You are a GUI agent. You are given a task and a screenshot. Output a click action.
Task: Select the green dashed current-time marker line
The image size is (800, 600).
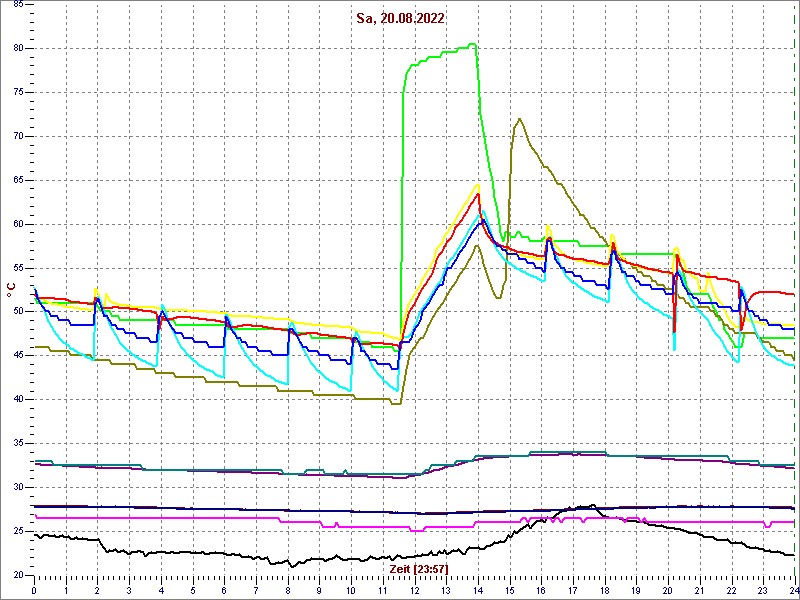(795, 288)
